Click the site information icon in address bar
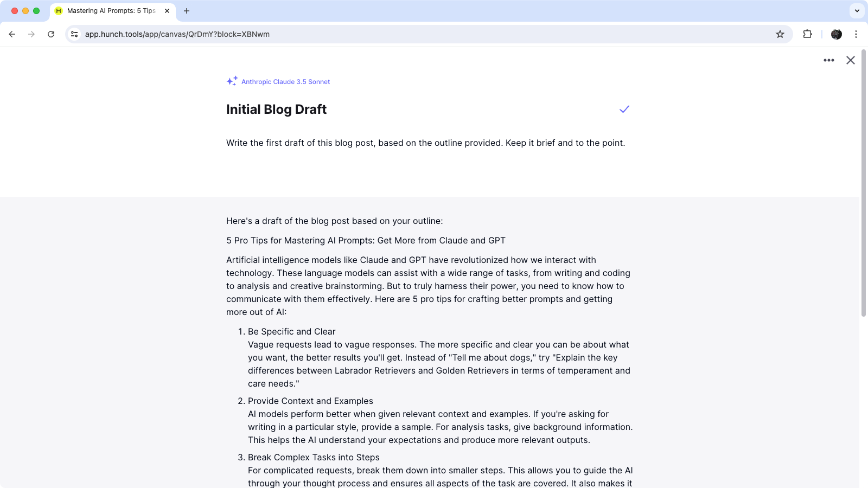The image size is (868, 488). [74, 34]
